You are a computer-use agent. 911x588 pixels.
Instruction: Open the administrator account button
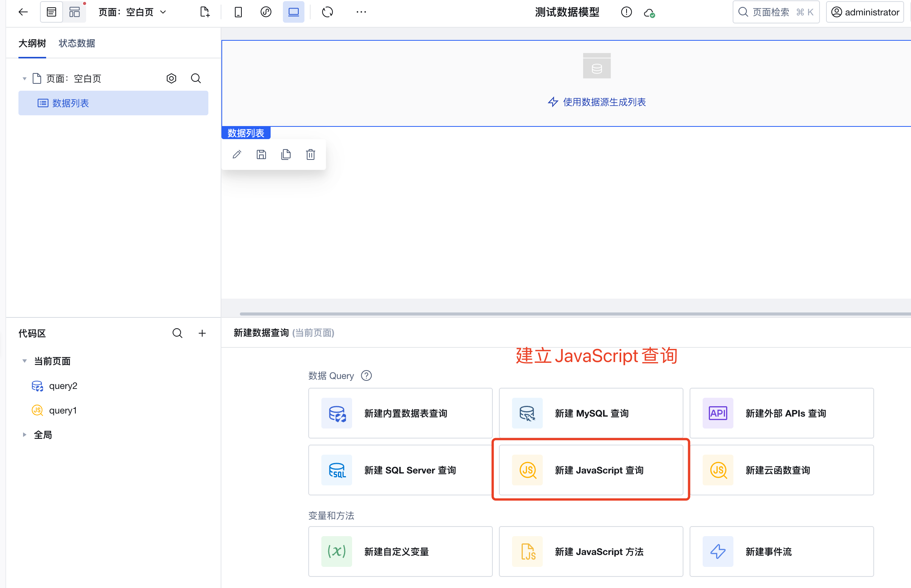point(865,12)
